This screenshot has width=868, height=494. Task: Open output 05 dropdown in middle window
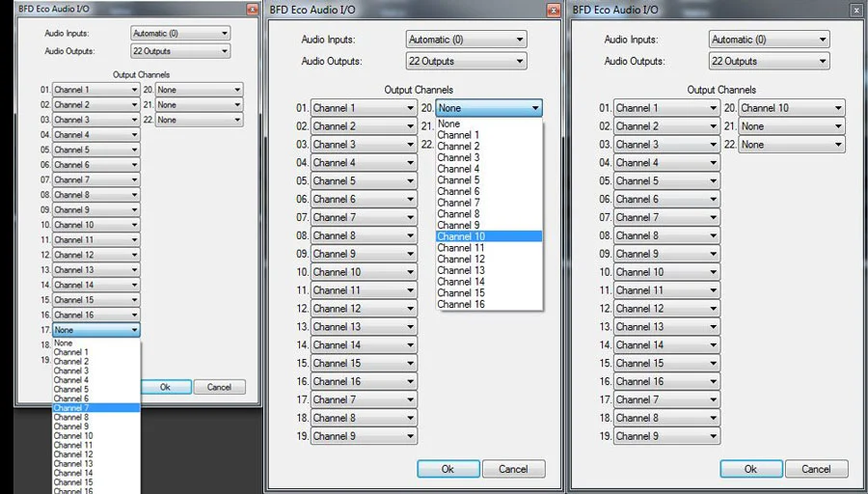(364, 180)
